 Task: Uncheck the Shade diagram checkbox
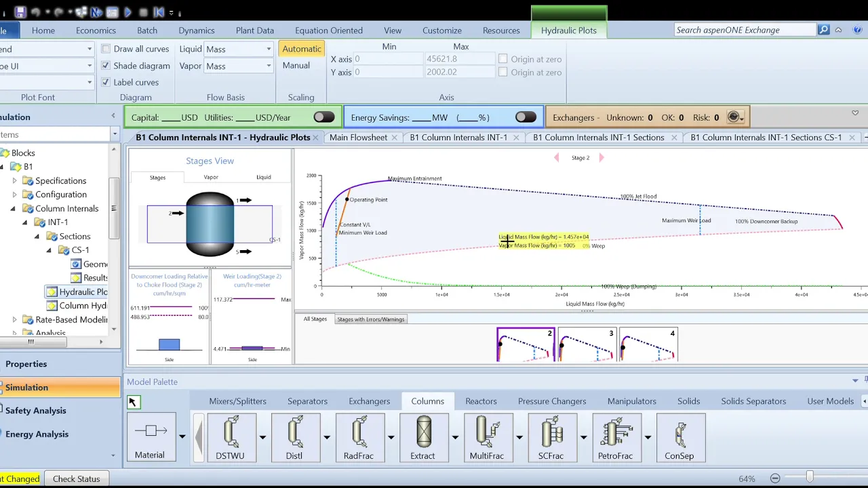click(106, 66)
